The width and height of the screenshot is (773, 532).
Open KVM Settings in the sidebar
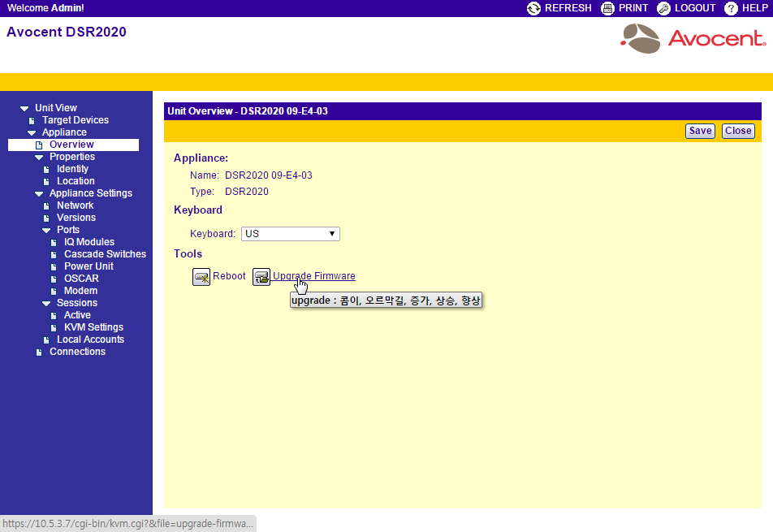coord(93,327)
